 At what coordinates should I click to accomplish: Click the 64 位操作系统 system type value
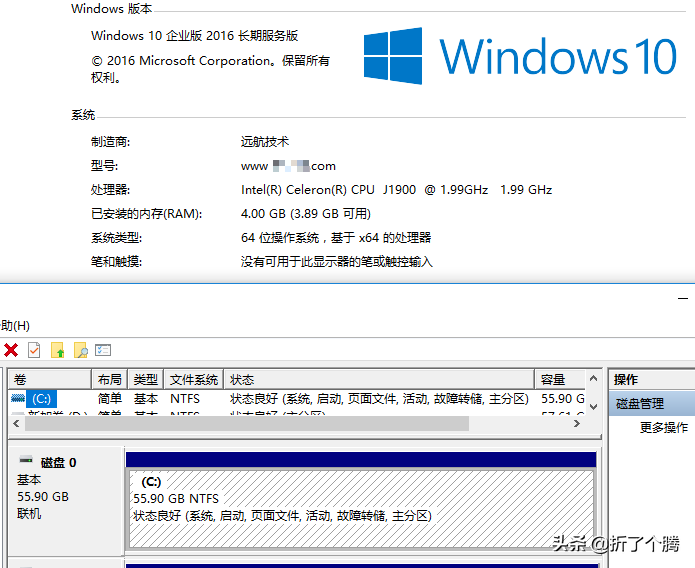tap(336, 238)
